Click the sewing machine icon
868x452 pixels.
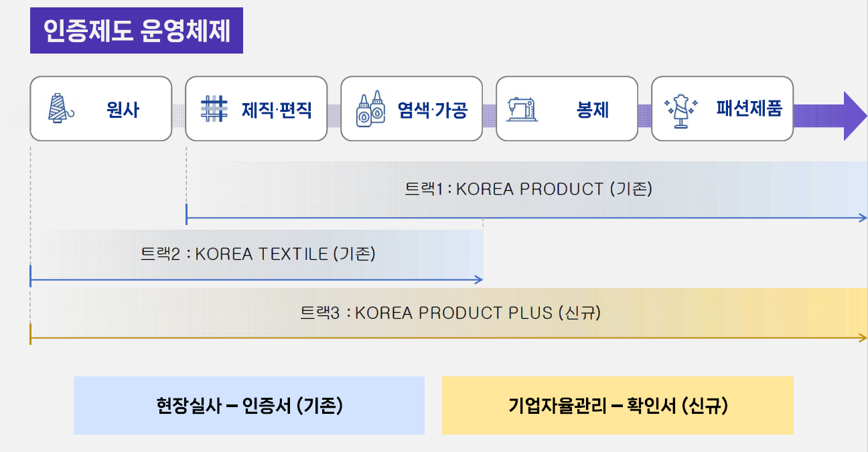pos(522,108)
